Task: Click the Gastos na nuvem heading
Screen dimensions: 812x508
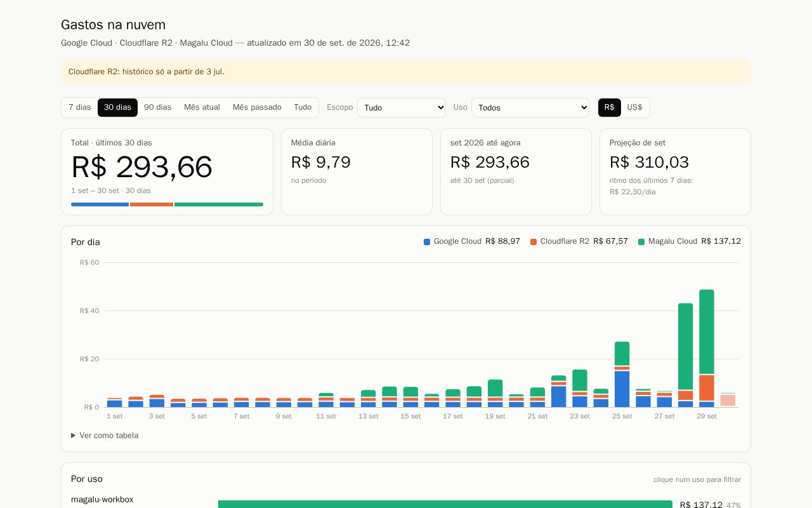Action: pyautogui.click(x=113, y=25)
